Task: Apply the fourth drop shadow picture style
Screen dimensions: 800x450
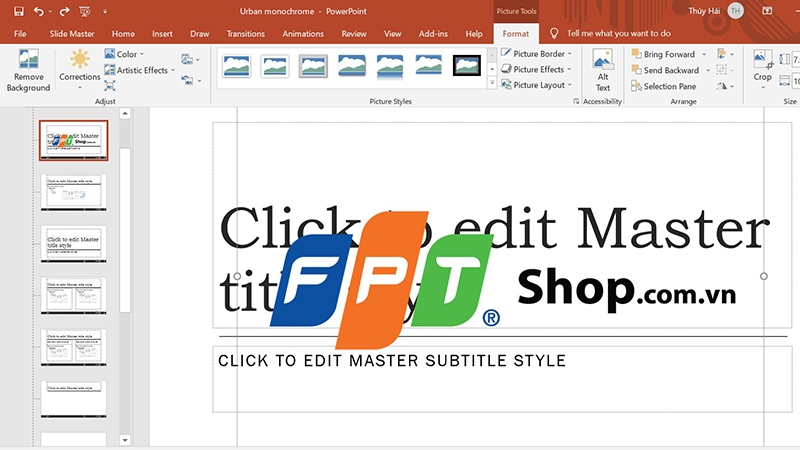Action: (352, 66)
